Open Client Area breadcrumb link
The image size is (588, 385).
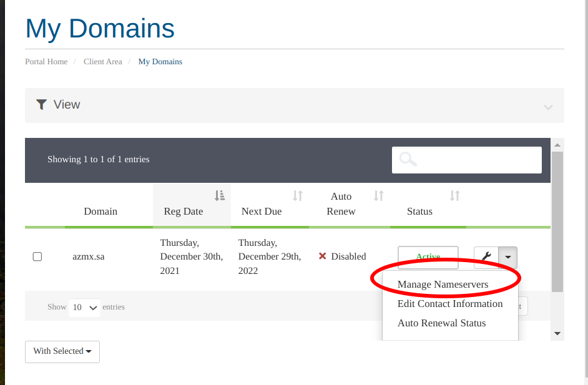(x=103, y=62)
